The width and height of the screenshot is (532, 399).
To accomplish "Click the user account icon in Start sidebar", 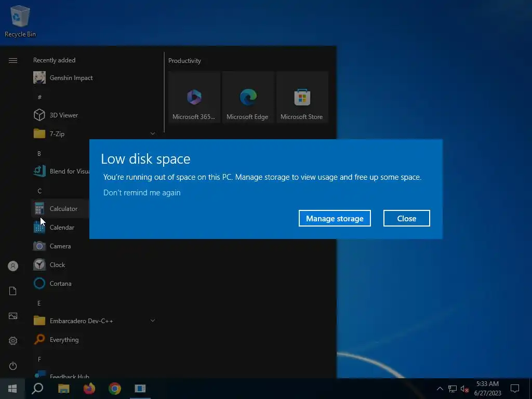I will point(13,266).
